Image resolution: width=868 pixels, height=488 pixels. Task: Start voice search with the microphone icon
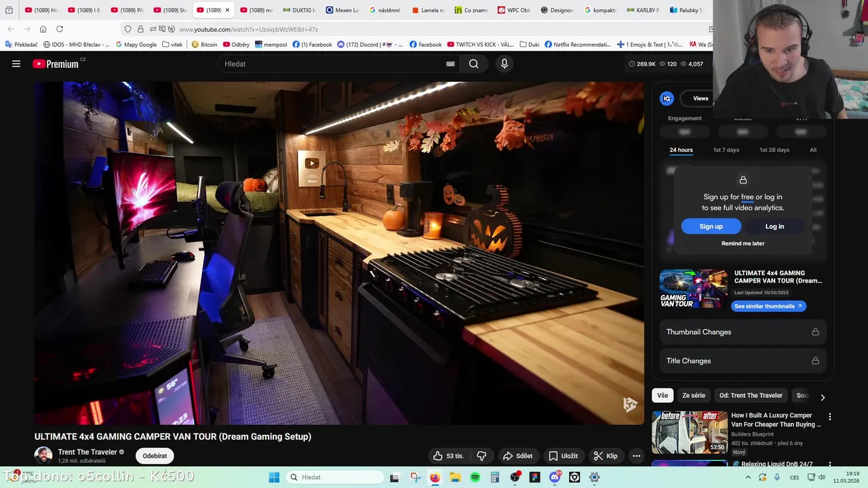pos(504,64)
